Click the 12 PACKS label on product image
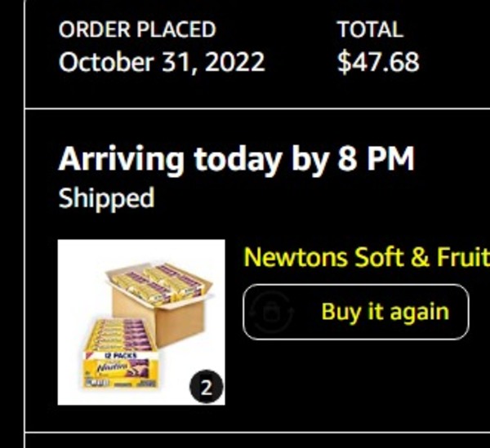490x448 pixels. (122, 356)
